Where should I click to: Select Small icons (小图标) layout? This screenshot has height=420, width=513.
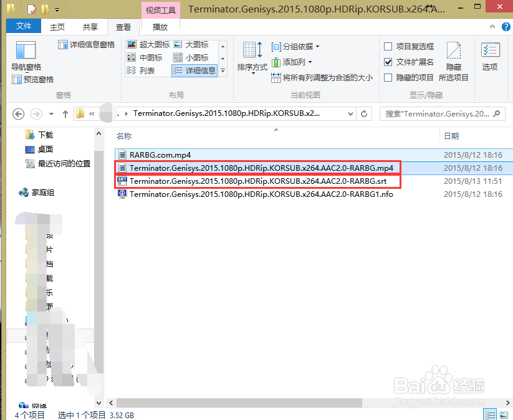point(191,57)
